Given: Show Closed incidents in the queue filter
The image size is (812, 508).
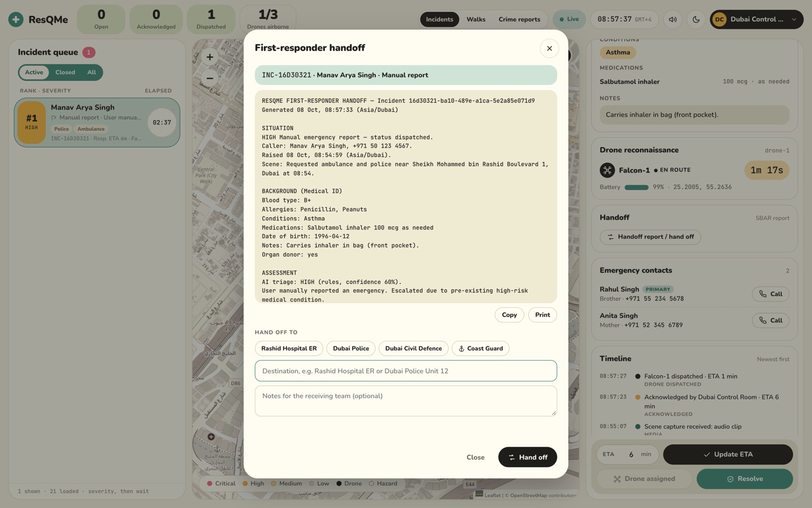Looking at the screenshot, I should point(65,73).
